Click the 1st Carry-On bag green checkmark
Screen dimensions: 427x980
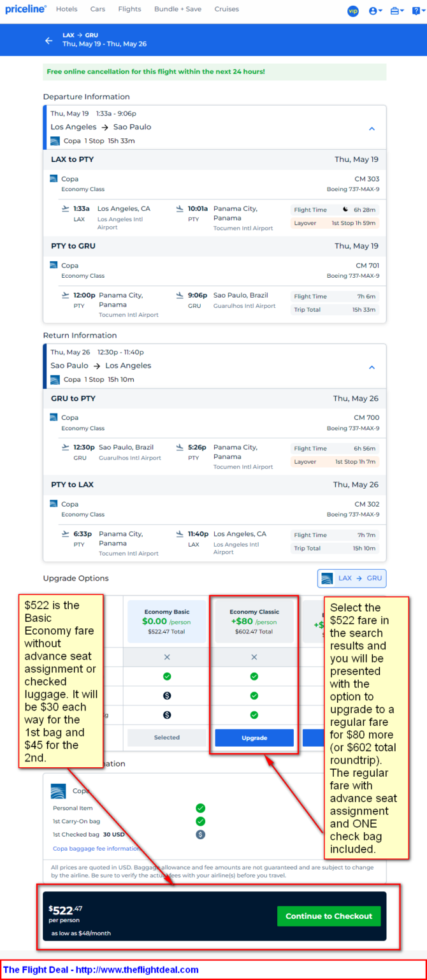pyautogui.click(x=201, y=821)
